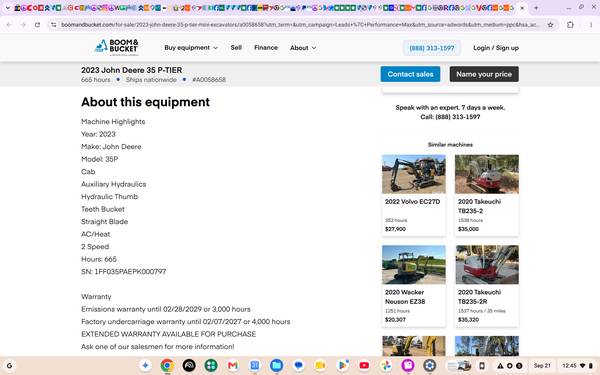Close the active browser tab

(x=522, y=8)
